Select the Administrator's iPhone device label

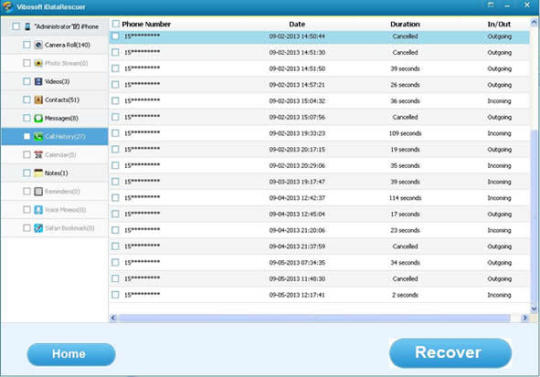(67, 27)
